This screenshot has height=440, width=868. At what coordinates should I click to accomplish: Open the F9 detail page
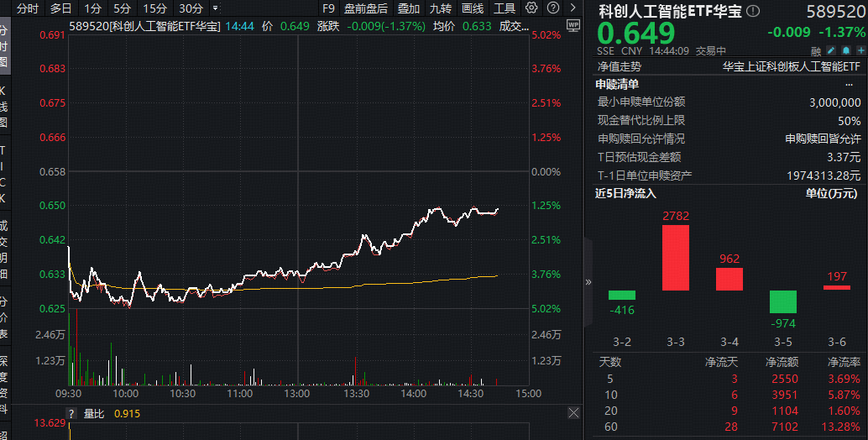pyautogui.click(x=328, y=8)
